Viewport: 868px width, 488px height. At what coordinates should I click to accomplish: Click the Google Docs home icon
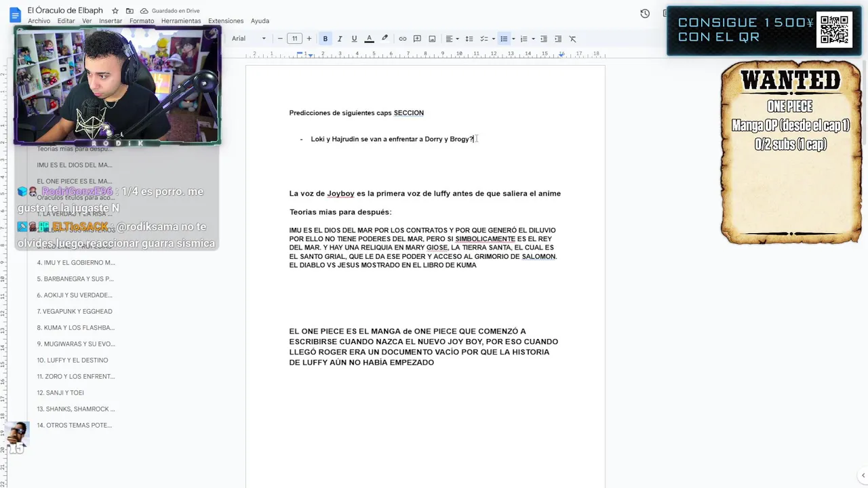point(14,14)
